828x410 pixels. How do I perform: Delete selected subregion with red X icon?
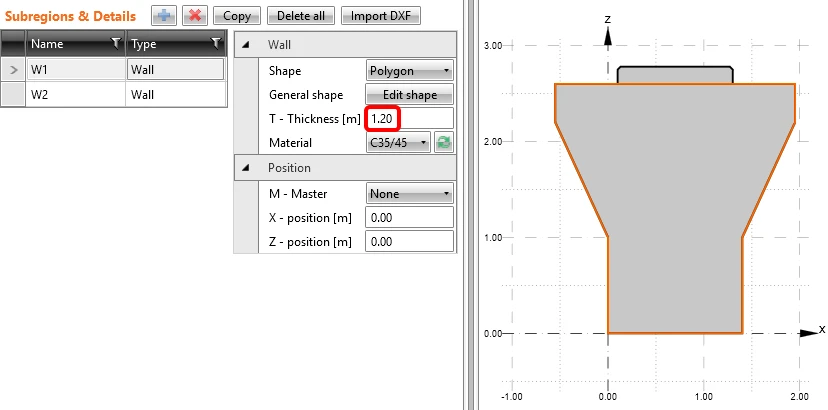[195, 16]
